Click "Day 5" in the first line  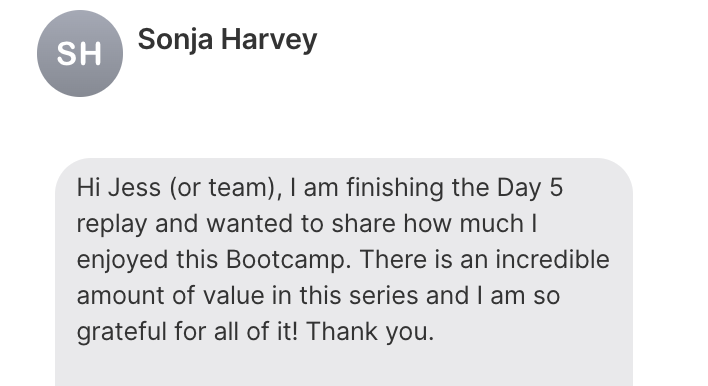tap(530, 189)
